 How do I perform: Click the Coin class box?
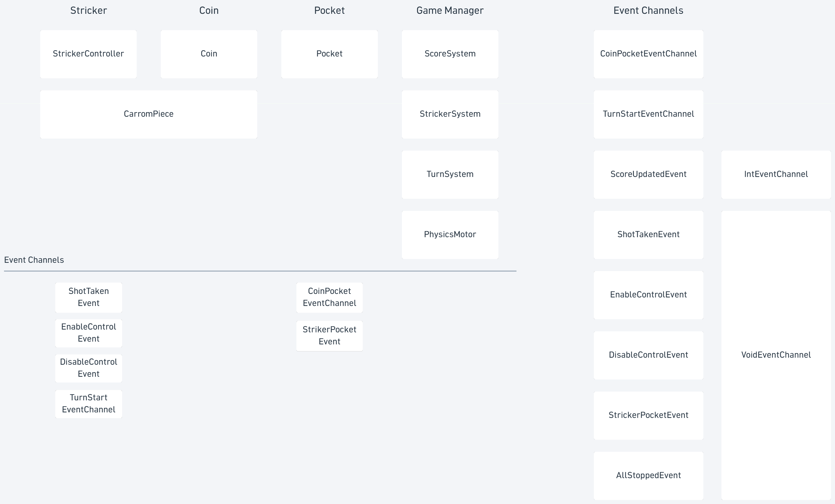[209, 54]
